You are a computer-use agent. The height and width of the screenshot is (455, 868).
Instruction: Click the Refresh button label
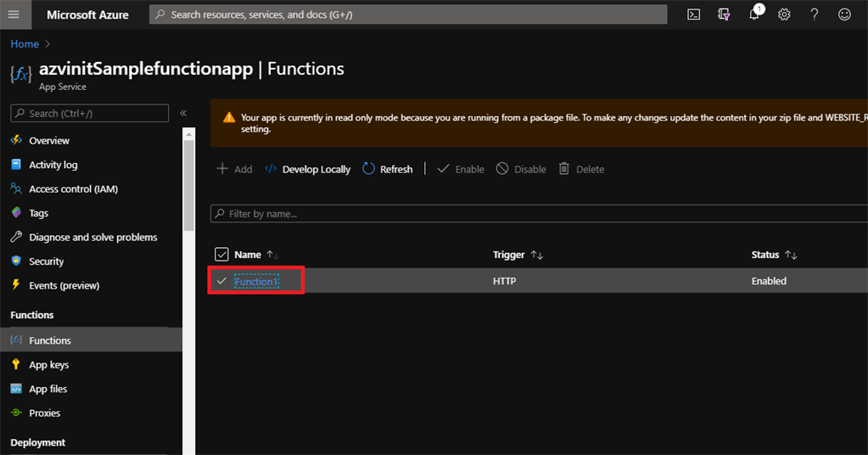[395, 170]
